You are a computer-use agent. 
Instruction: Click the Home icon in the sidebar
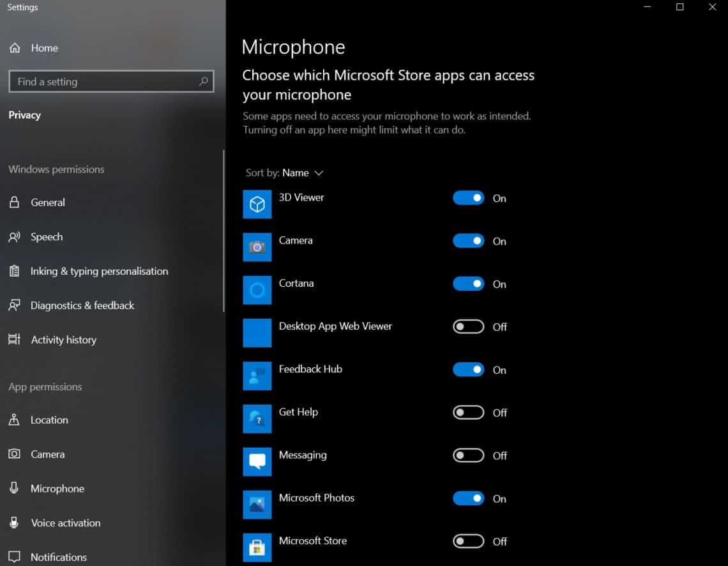pyautogui.click(x=15, y=48)
